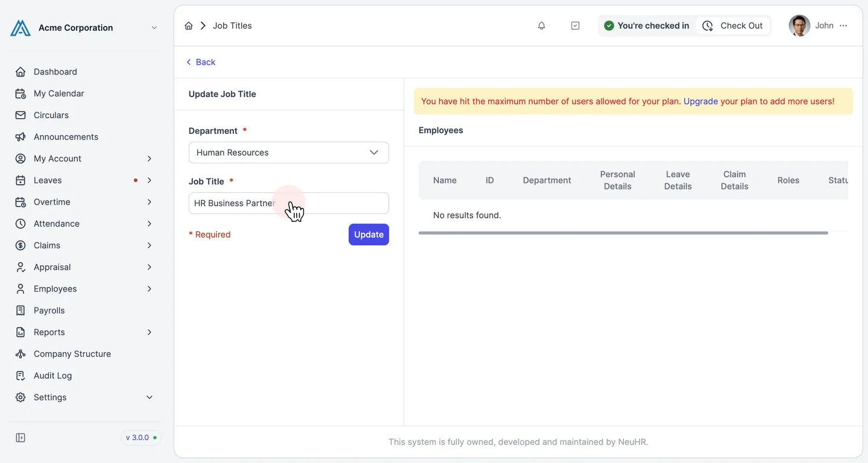
Task: Click the Leaves calendar icon
Action: pyautogui.click(x=20, y=180)
